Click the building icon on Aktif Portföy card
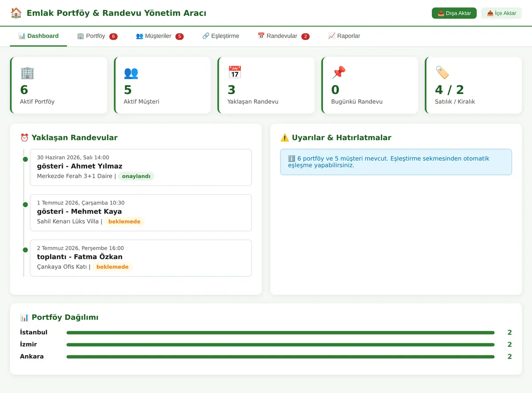 coord(27,73)
